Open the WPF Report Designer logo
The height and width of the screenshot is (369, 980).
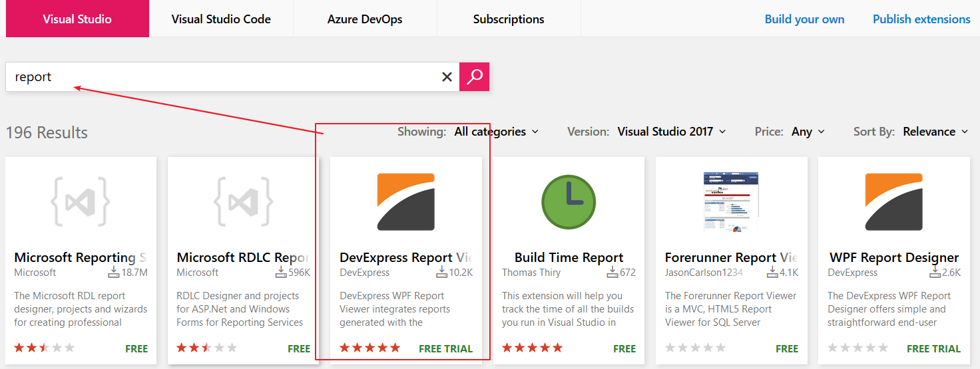(x=893, y=201)
